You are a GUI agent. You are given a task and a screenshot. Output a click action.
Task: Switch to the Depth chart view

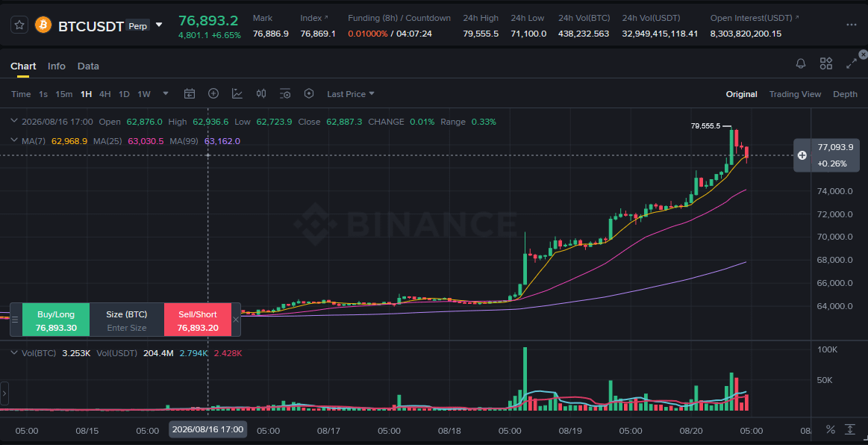(845, 94)
